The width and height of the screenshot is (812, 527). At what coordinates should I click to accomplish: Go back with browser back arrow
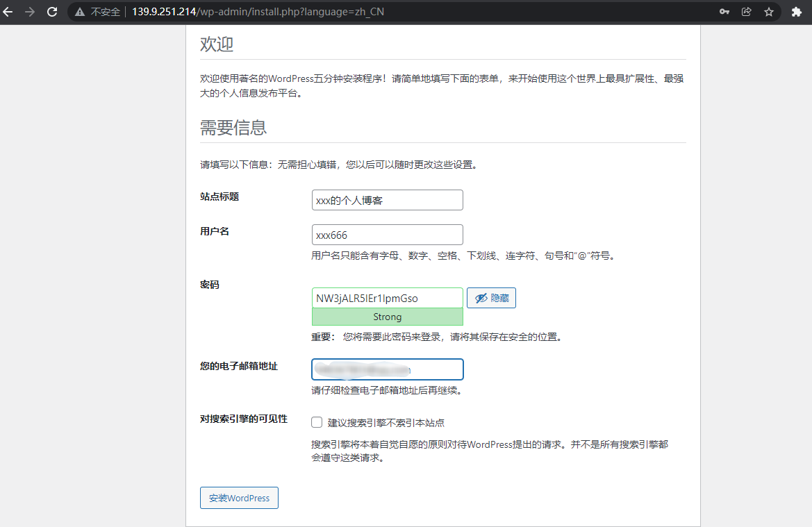coord(8,11)
